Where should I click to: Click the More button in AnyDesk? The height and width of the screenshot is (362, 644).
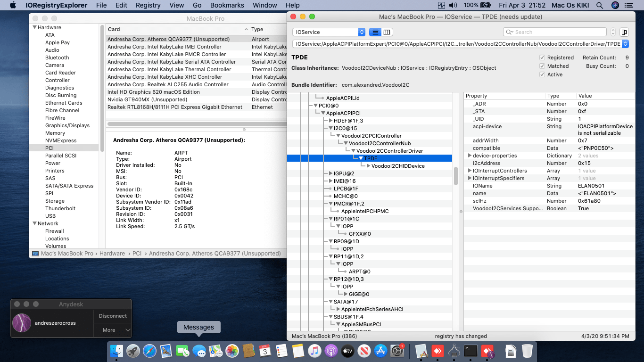[x=113, y=330]
